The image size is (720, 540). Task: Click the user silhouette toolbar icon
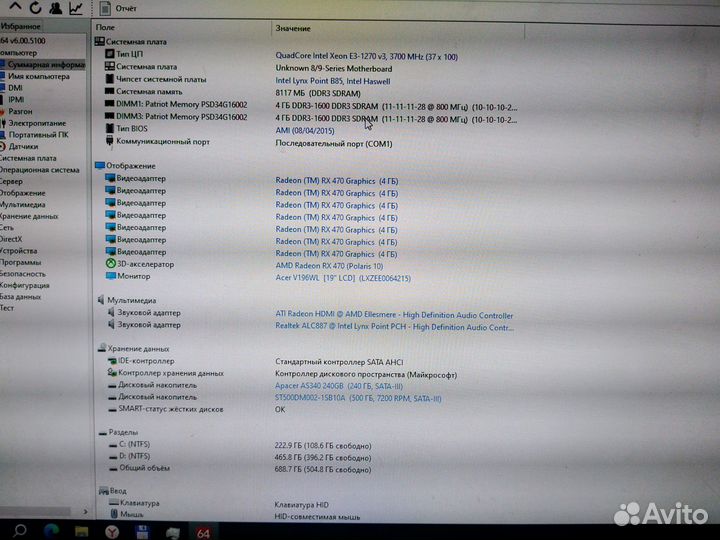click(x=56, y=8)
